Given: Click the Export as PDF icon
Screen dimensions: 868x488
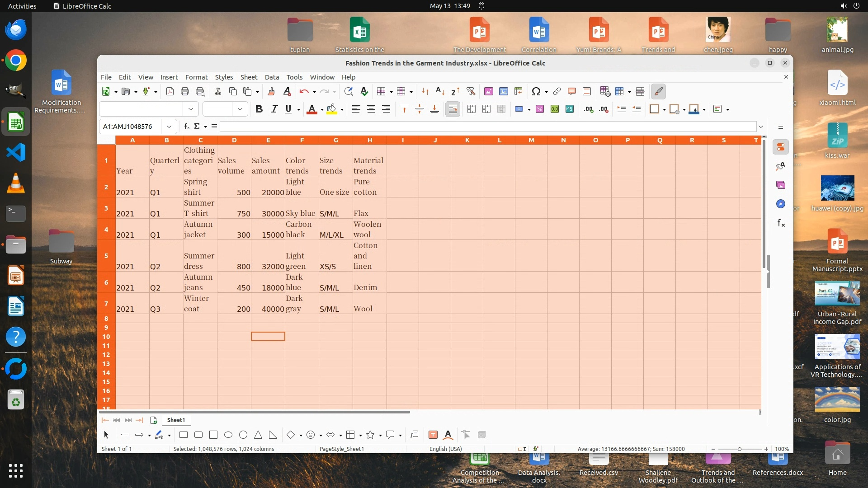Looking at the screenshot, I should pos(170,92).
